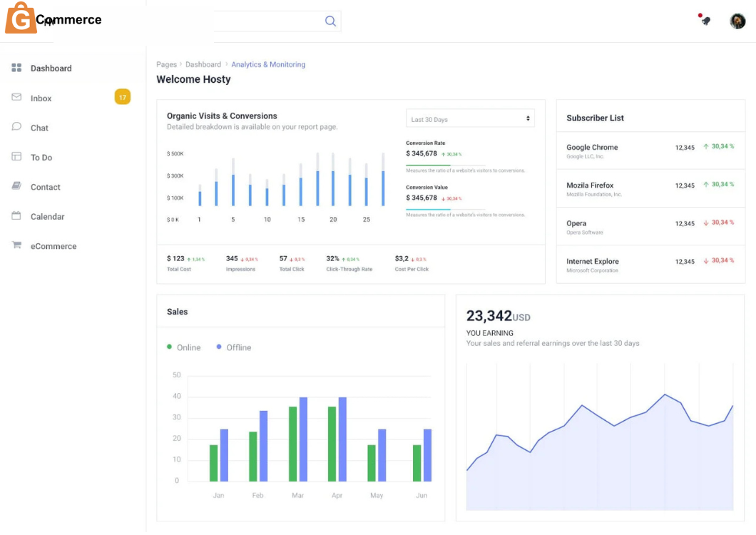Image resolution: width=756 pixels, height=535 pixels.
Task: Click the search magnifier icon
Action: [330, 21]
